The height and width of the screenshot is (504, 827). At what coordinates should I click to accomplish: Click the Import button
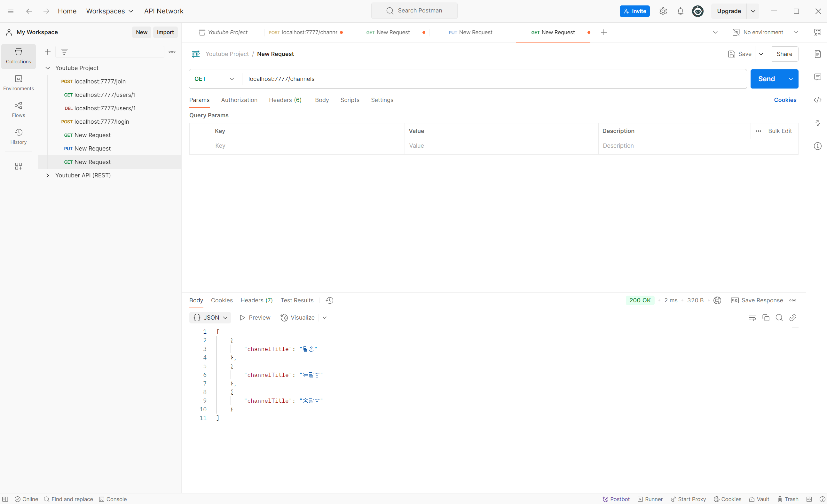165,32
